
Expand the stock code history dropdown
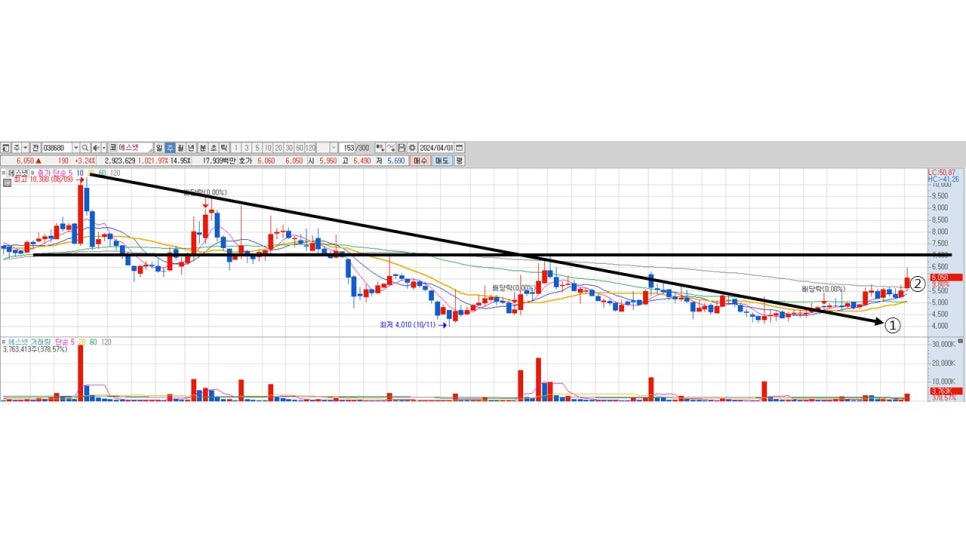76,148
